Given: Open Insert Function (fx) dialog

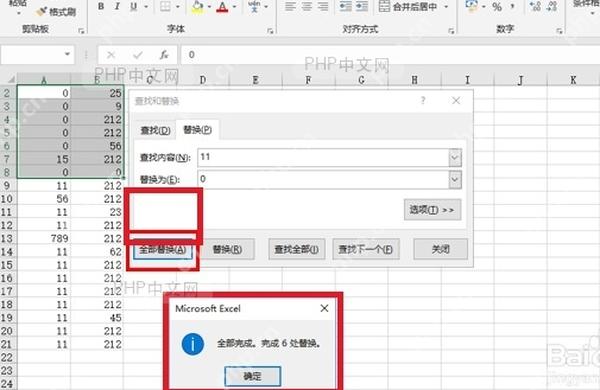Looking at the screenshot, I should pos(164,55).
